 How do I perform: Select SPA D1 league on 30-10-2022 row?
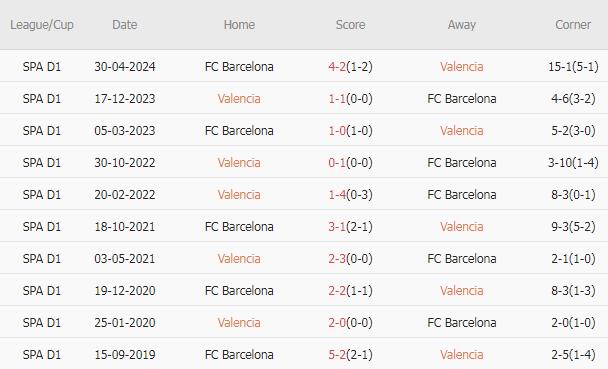click(x=42, y=163)
